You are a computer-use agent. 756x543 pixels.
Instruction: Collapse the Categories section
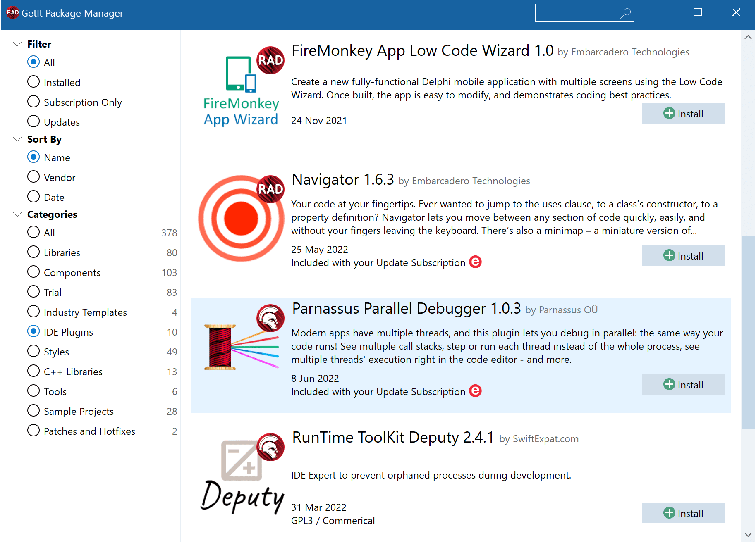(17, 214)
